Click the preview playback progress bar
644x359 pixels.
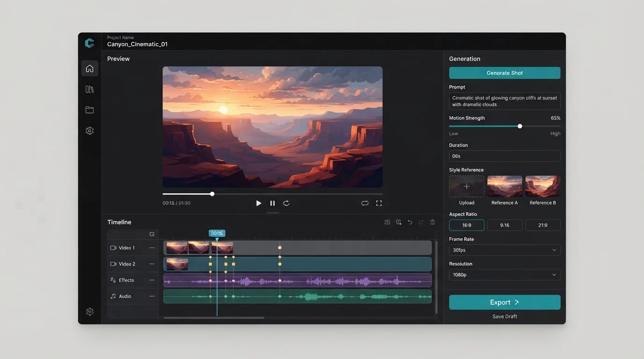pos(272,194)
